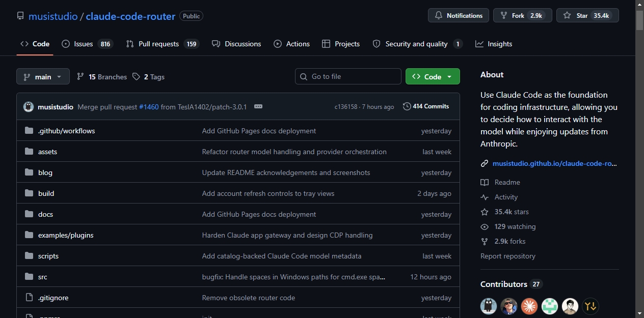Image resolution: width=644 pixels, height=318 pixels.
Task: Open commit 'Add catalog-backed Claude Code model metadata'
Action: [x=282, y=256]
